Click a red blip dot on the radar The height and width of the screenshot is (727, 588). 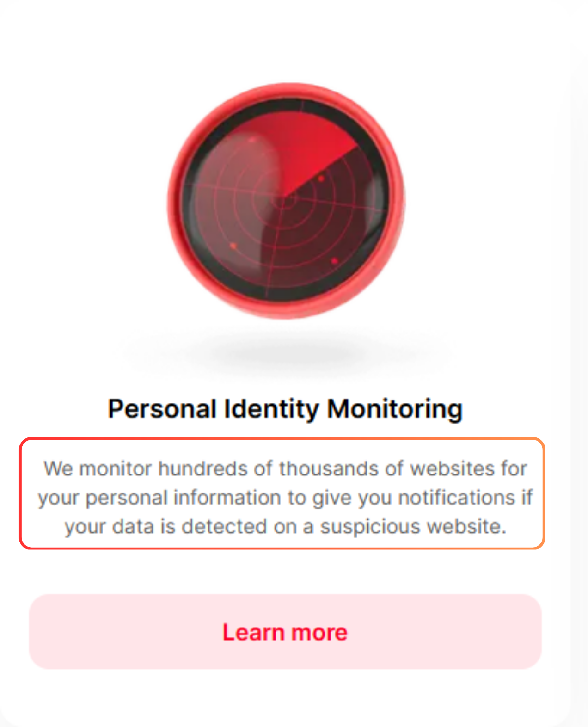tap(233, 246)
